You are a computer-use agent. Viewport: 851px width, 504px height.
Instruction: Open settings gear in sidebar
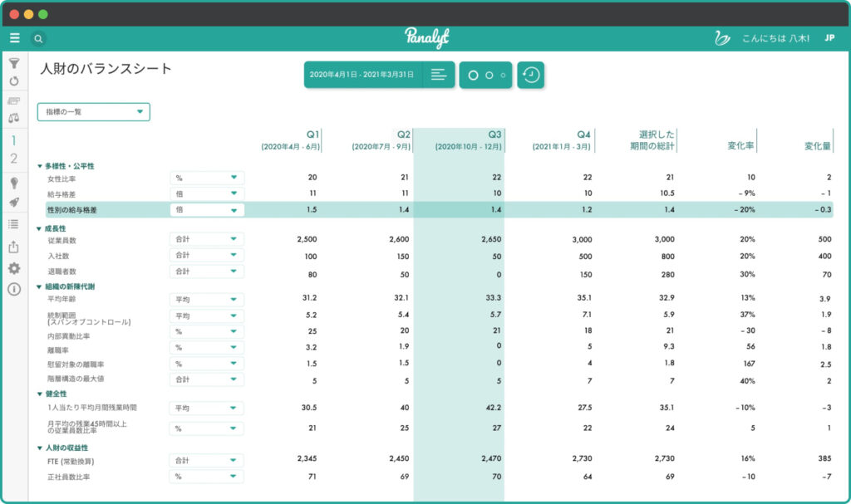(14, 268)
